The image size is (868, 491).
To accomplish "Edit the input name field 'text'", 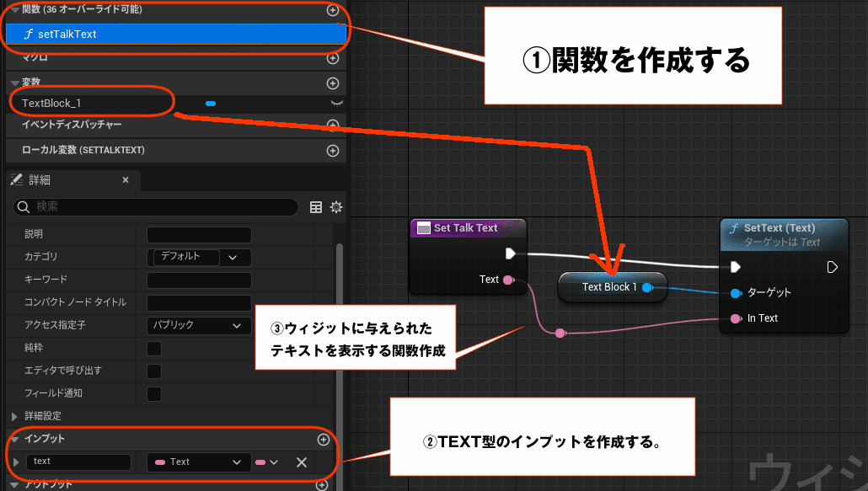I will click(78, 462).
